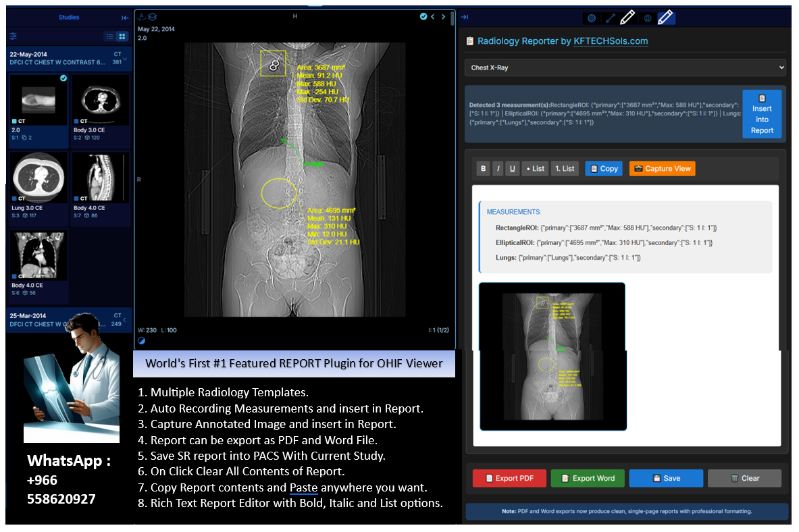Apply numbered list formatting in the report

pos(565,168)
